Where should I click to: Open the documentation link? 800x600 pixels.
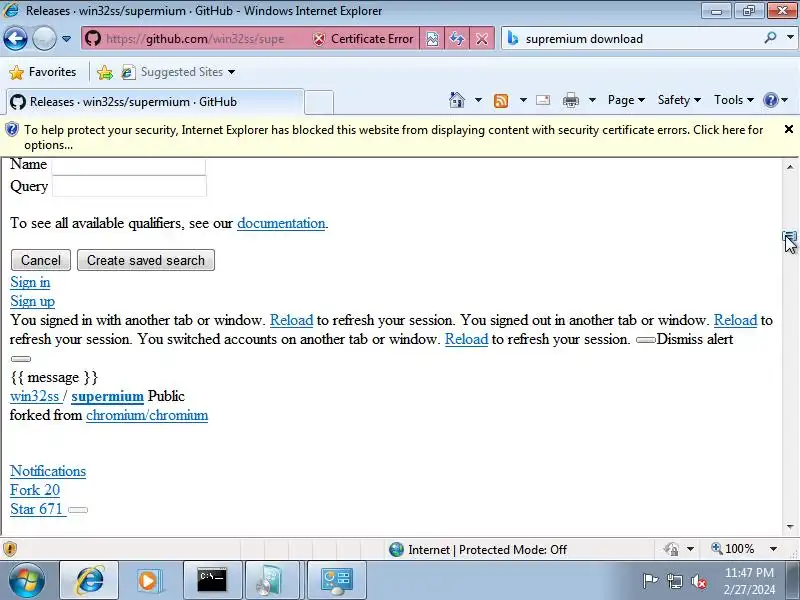pyautogui.click(x=281, y=223)
